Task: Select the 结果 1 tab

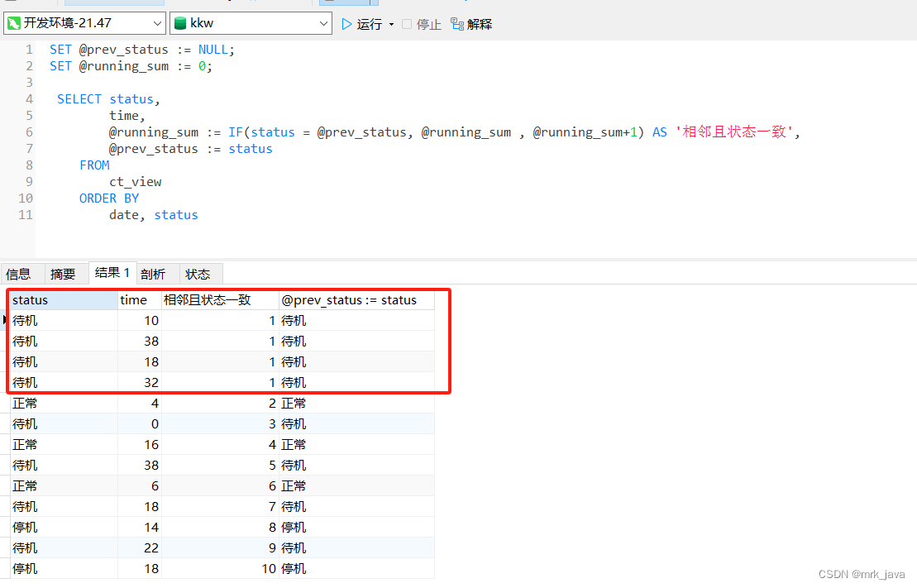Action: coord(112,273)
